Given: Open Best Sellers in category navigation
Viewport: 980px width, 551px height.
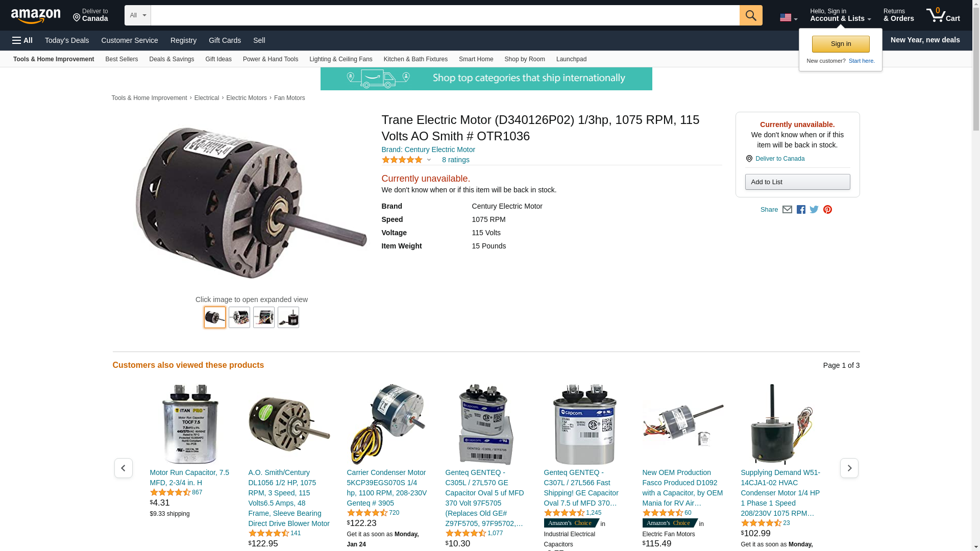Looking at the screenshot, I should pyautogui.click(x=121, y=59).
